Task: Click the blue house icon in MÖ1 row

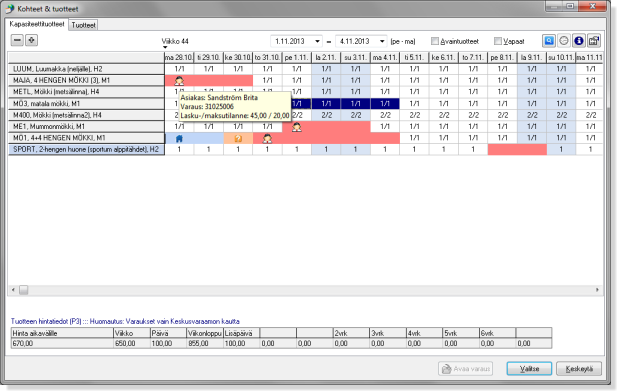Action: (179, 138)
